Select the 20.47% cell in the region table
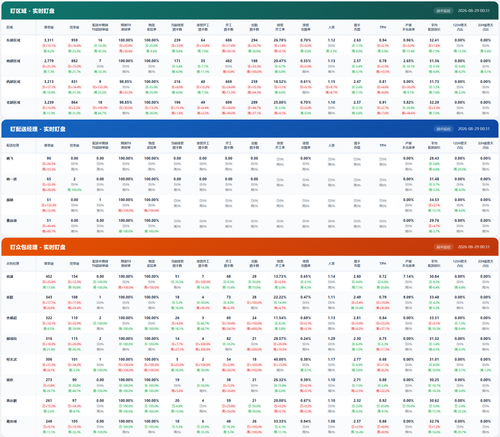This screenshot has width=500, height=437. click(x=280, y=61)
